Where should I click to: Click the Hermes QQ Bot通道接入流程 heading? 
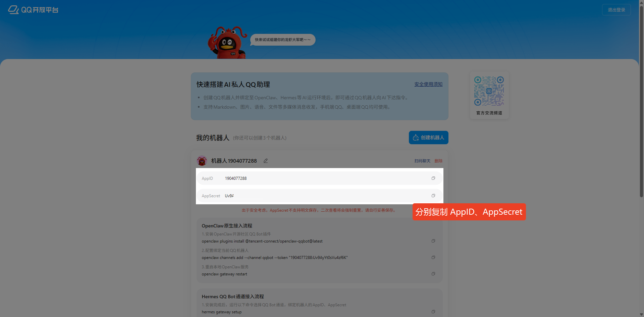click(x=233, y=297)
